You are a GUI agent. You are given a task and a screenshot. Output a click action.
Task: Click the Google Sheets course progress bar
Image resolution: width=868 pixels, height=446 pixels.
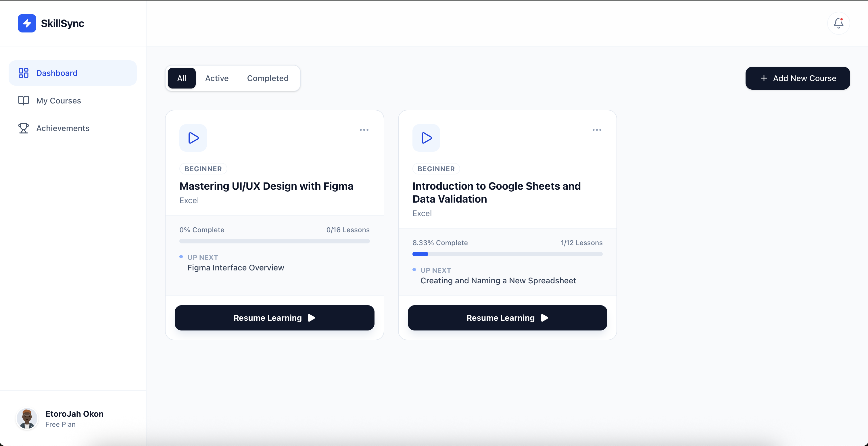507,254
